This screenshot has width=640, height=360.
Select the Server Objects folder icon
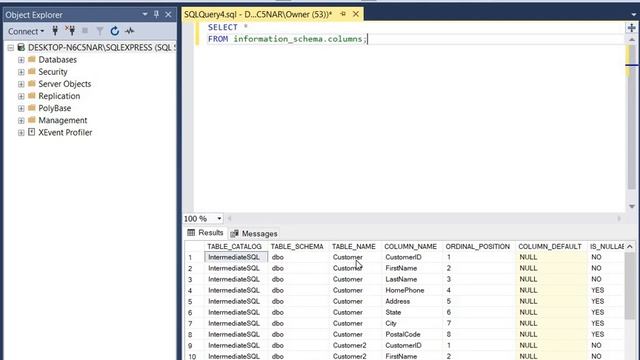pyautogui.click(x=32, y=84)
